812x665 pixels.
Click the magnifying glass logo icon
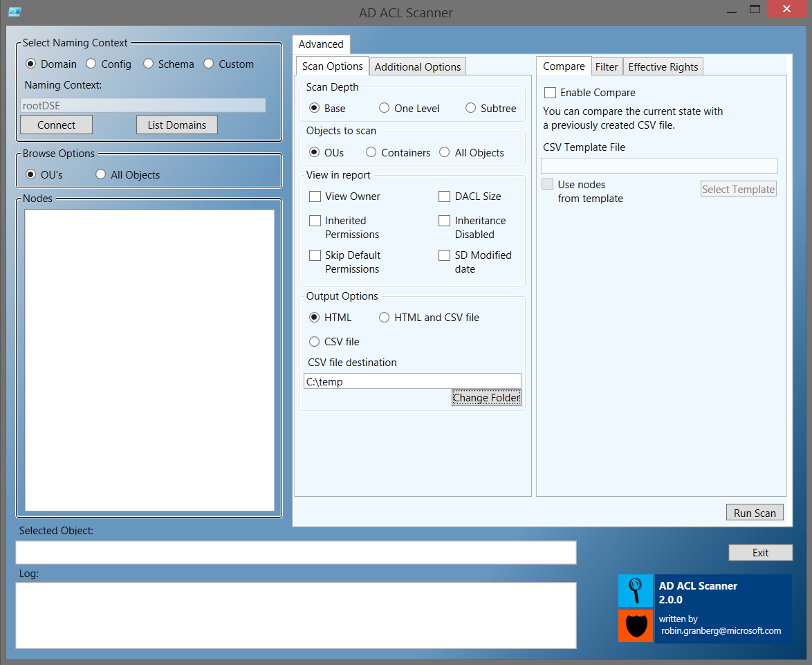pos(635,591)
